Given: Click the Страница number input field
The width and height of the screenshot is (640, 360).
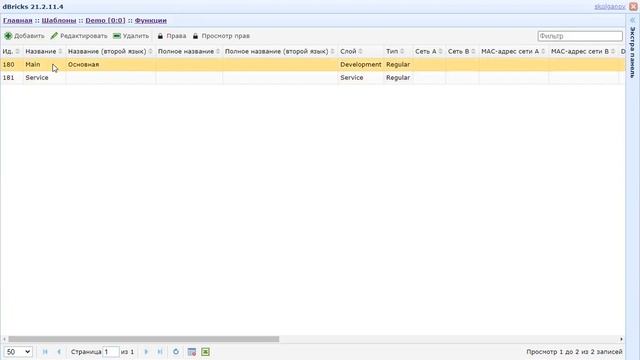Looking at the screenshot, I should pos(111,352).
